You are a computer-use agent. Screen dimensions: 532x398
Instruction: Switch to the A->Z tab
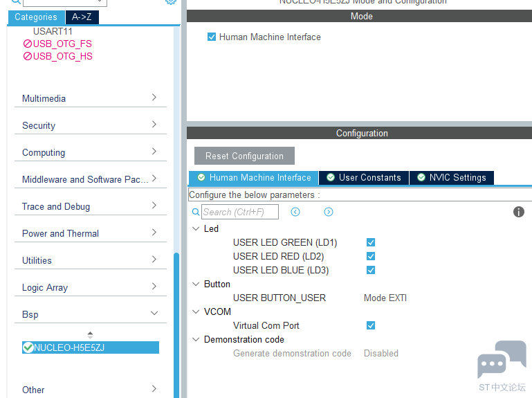click(x=82, y=17)
